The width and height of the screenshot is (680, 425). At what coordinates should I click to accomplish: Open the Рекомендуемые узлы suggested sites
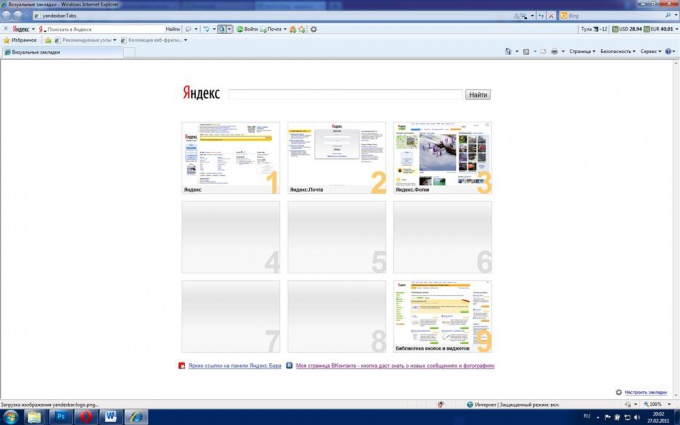85,40
